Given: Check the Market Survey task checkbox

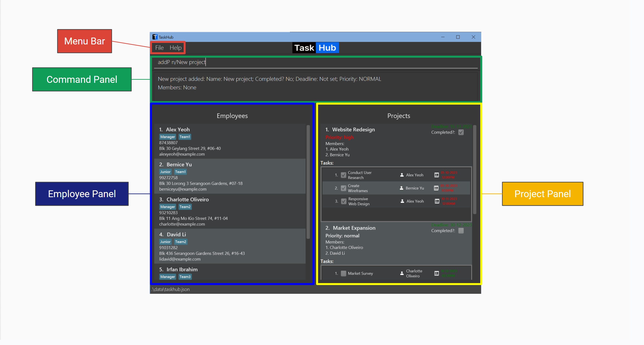Looking at the screenshot, I should [x=343, y=274].
